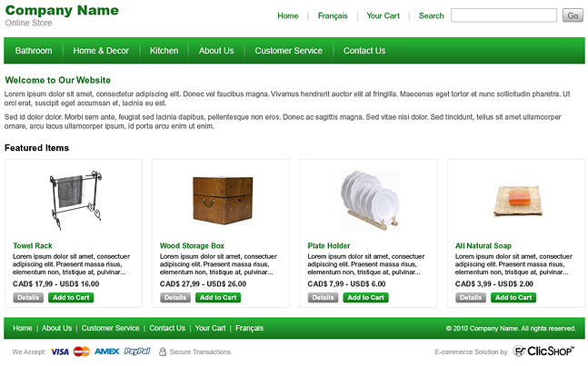Viewport: 588px width, 366px height.
Task: Click the secure transactions lock icon
Action: [x=163, y=351]
